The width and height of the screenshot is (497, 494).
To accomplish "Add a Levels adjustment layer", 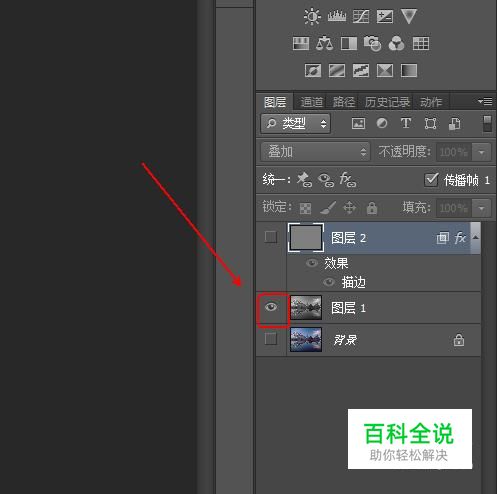I will tap(337, 16).
